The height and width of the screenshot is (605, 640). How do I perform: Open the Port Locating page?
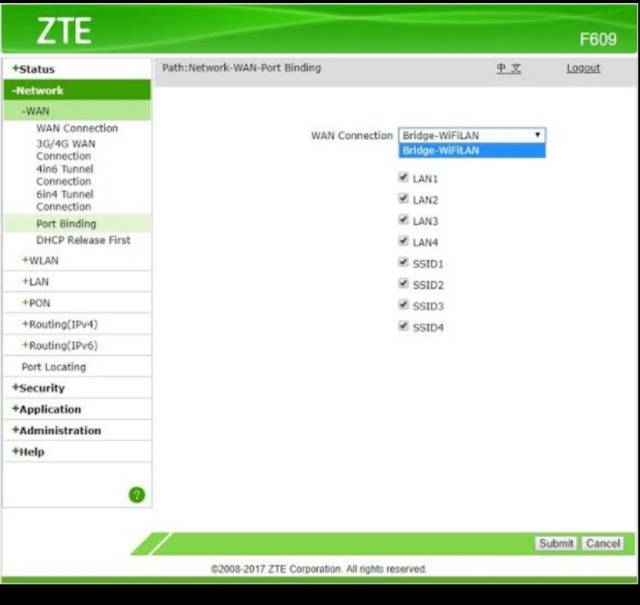(x=54, y=367)
